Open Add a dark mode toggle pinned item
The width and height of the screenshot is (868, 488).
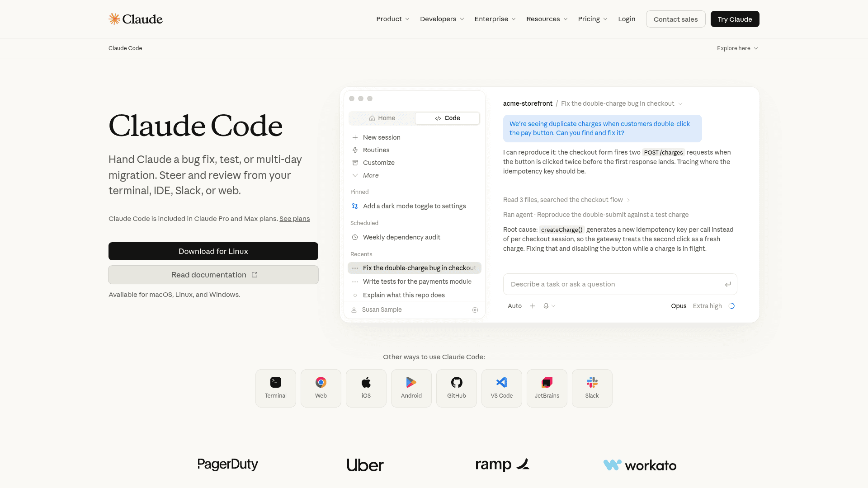click(415, 206)
